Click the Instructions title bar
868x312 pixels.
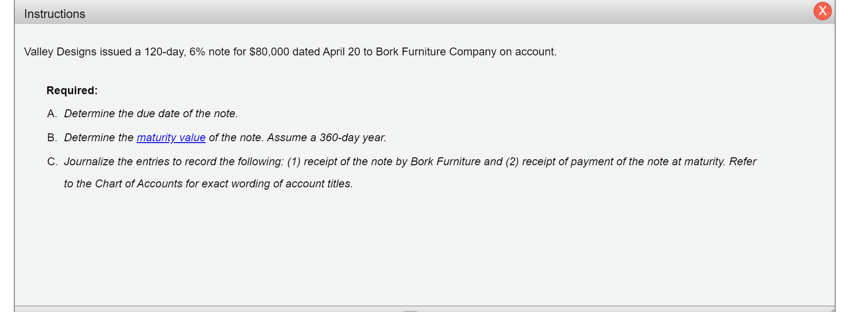point(324,13)
